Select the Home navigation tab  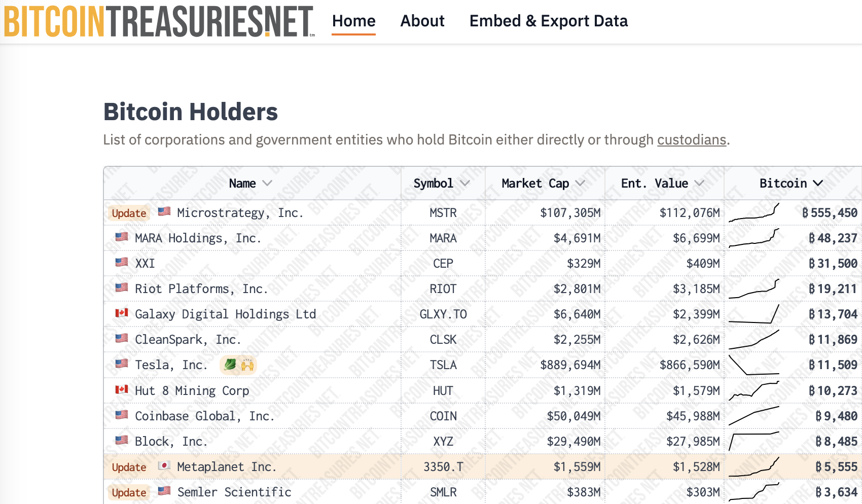353,21
